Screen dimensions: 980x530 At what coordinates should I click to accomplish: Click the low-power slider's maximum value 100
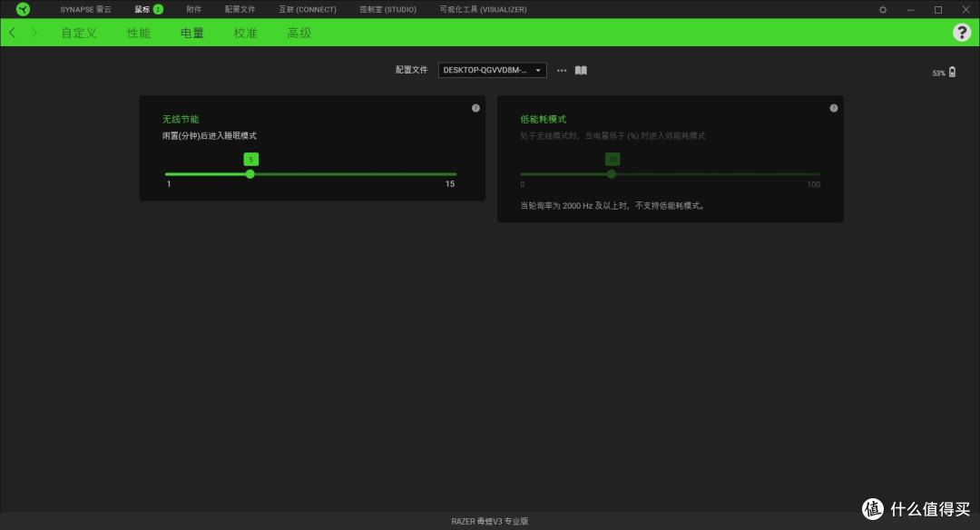(x=813, y=184)
